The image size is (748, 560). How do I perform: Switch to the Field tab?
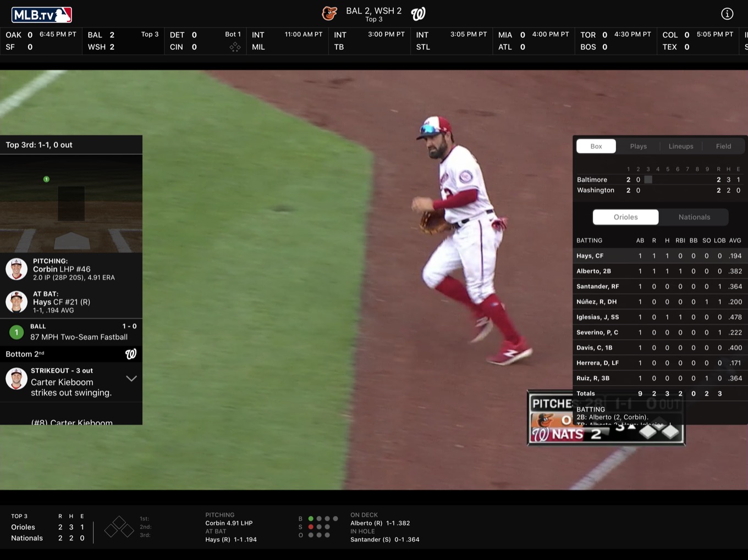723,146
